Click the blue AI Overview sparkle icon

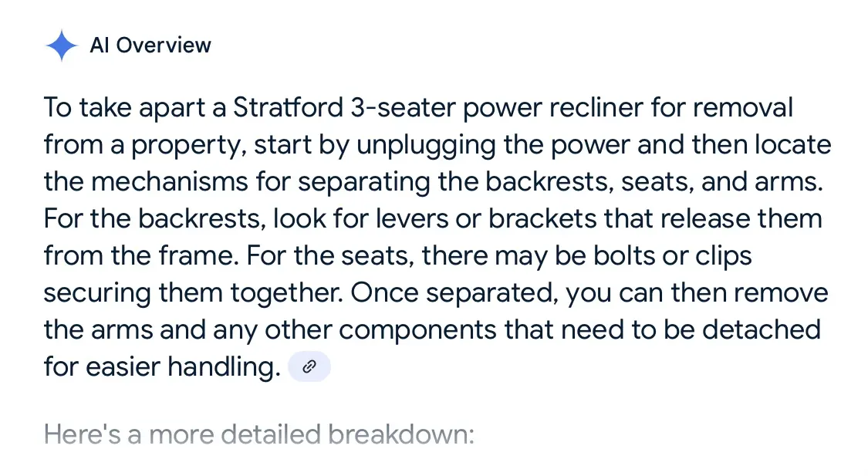[x=62, y=46]
